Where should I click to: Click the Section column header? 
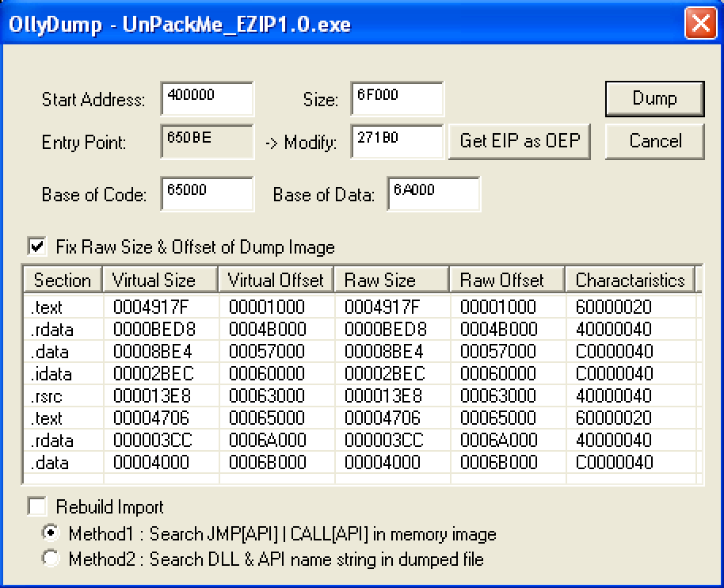63,280
